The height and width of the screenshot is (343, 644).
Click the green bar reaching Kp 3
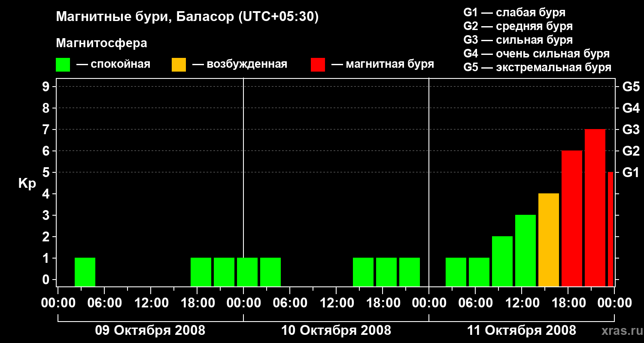pos(526,250)
